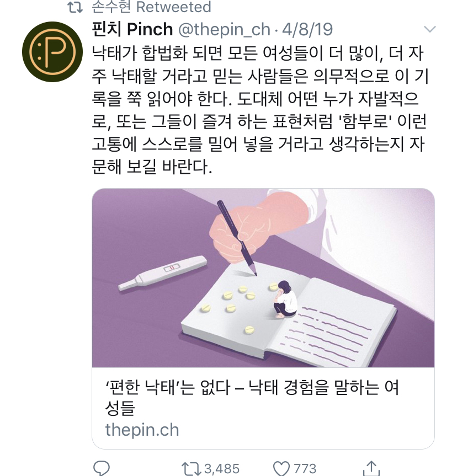Expand the tweet options chevron

point(429,29)
